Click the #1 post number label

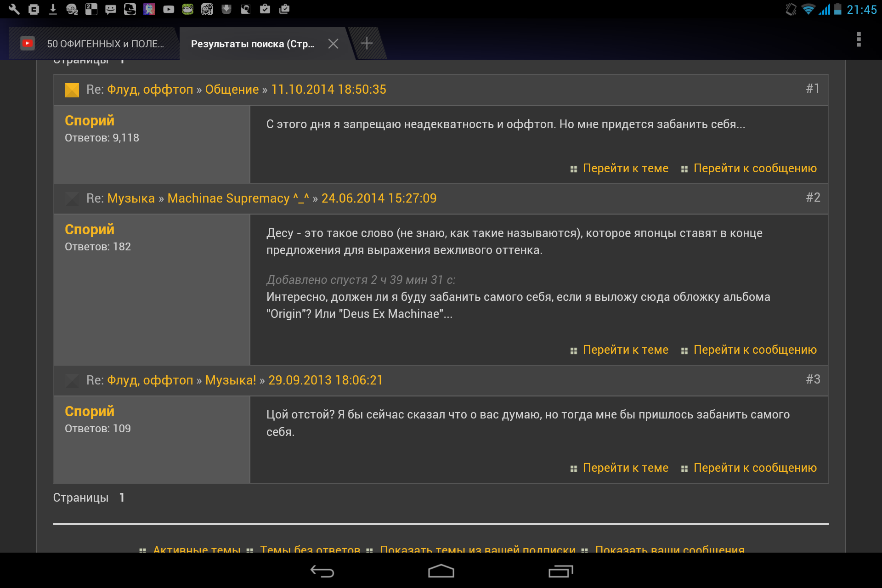[813, 88]
